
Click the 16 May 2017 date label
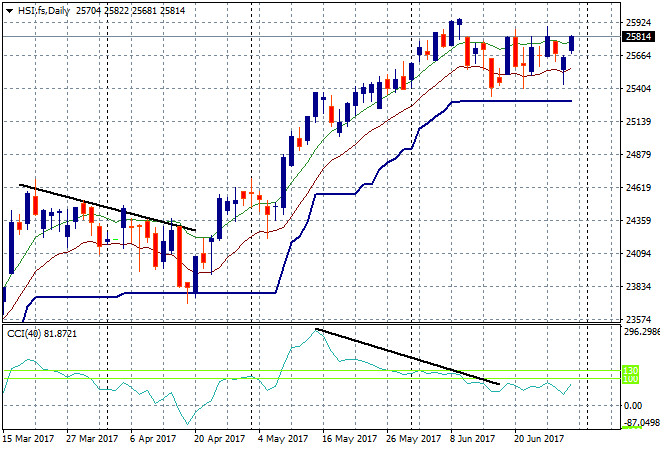pos(349,439)
